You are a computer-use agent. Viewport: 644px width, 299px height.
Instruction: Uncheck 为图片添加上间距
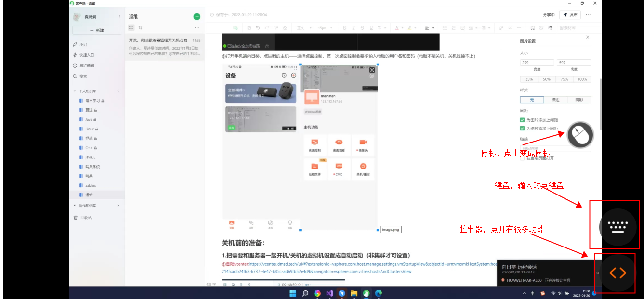coord(522,120)
